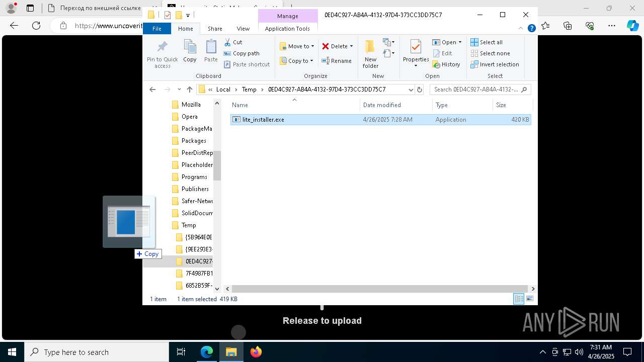Select the Programs folder in tree
The width and height of the screenshot is (644, 362).
pos(194,177)
